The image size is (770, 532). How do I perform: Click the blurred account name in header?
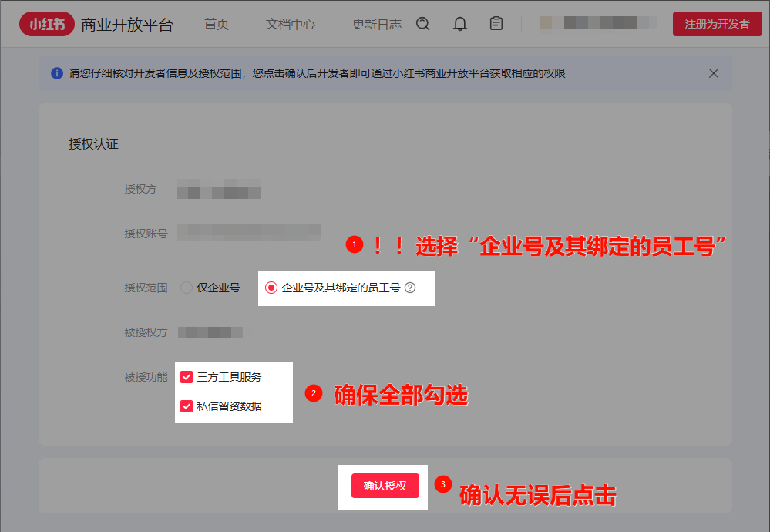point(597,22)
